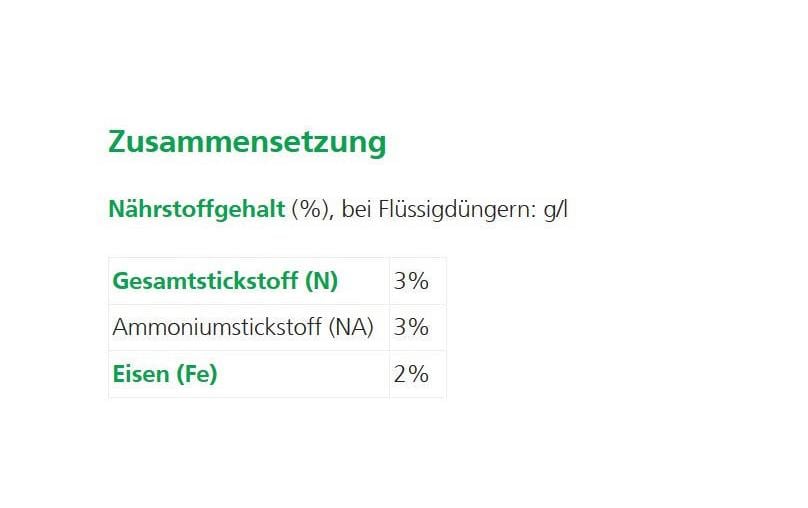Click the word Ammoniumstickstoff
808x508 pixels.
click(x=217, y=327)
